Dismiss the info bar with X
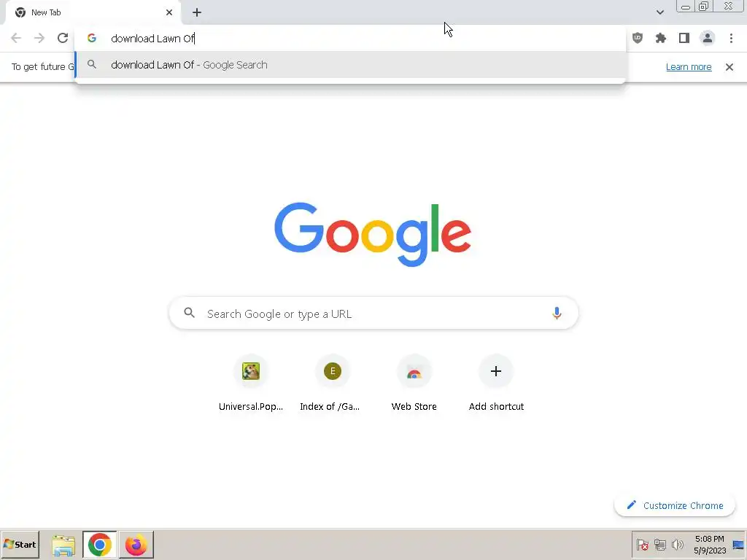The height and width of the screenshot is (560, 747). pyautogui.click(x=729, y=66)
